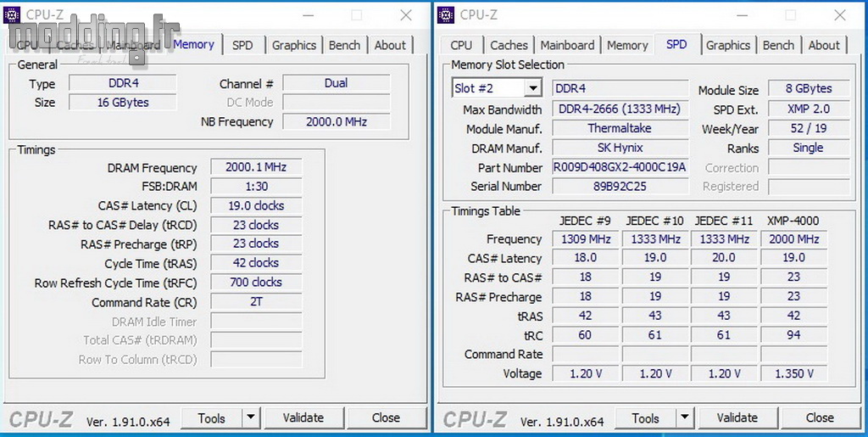Image resolution: width=868 pixels, height=437 pixels.
Task: Close the left CPU-Z window via X
Action: pos(406,15)
